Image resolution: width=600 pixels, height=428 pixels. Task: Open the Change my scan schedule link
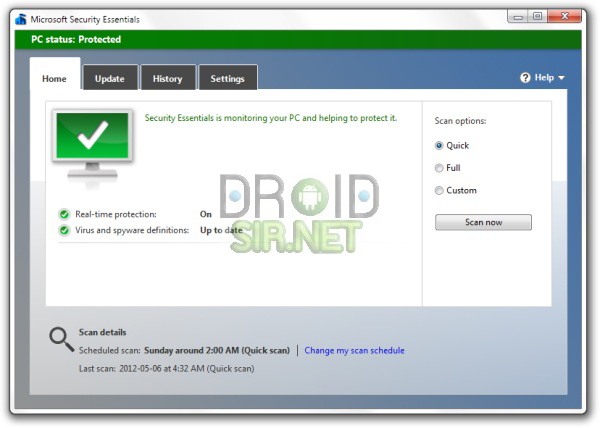tap(354, 350)
